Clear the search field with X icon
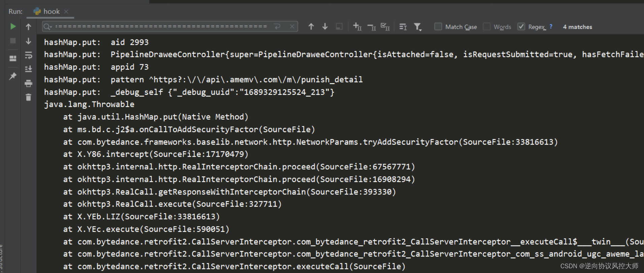This screenshot has height=273, width=644. [292, 26]
